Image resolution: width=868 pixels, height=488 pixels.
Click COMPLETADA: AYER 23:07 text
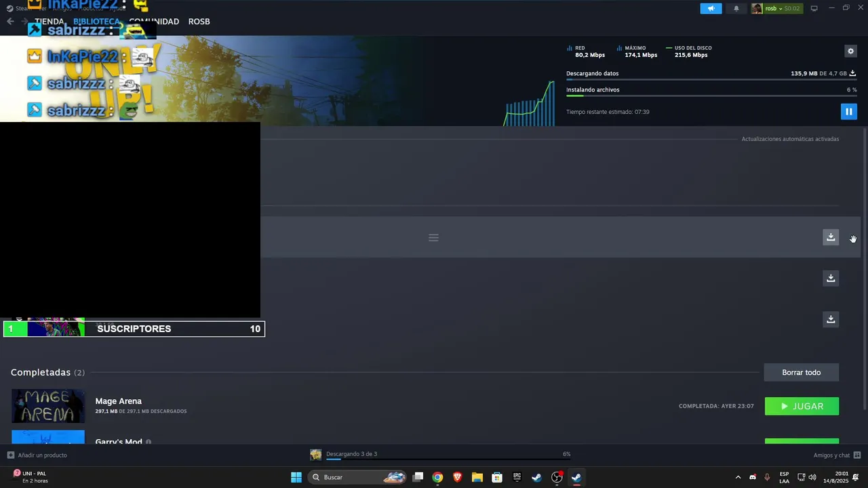tap(716, 406)
